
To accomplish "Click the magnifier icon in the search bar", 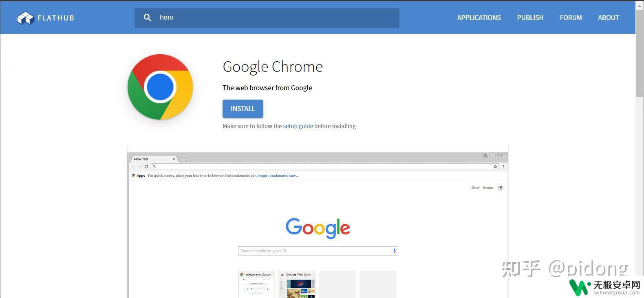I will (x=148, y=18).
